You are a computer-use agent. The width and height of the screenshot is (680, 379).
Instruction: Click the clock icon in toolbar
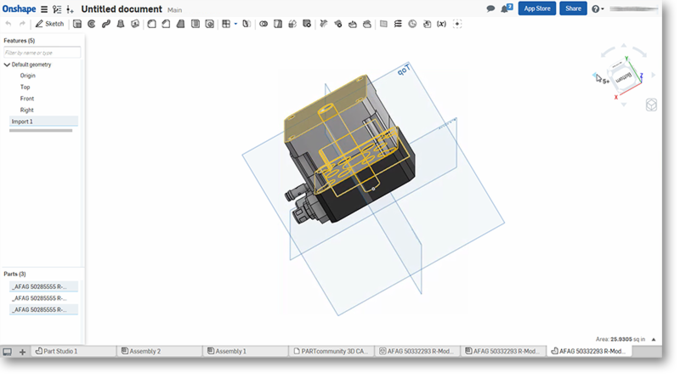click(412, 24)
